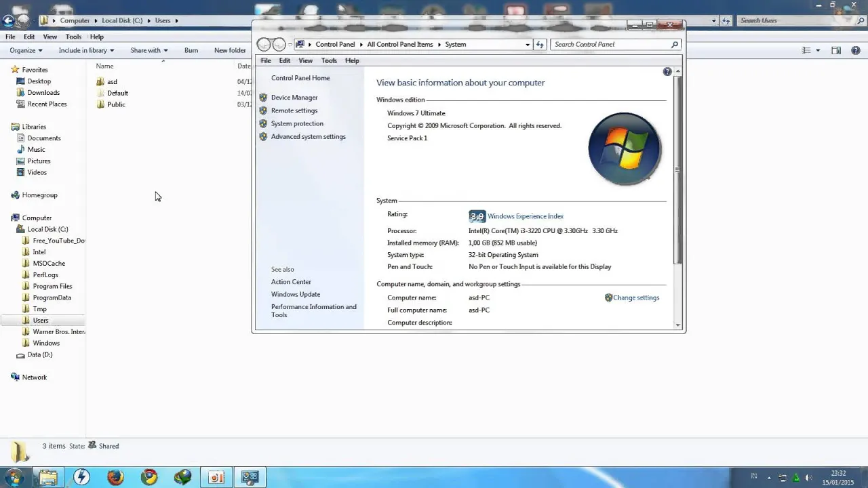Open Remote settings link
The width and height of the screenshot is (868, 488).
click(x=294, y=110)
